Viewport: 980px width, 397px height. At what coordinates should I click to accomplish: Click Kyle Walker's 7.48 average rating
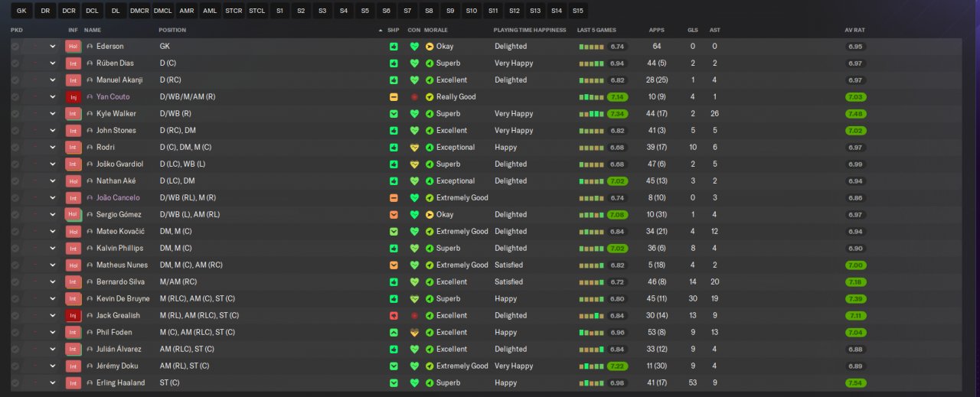coord(855,114)
